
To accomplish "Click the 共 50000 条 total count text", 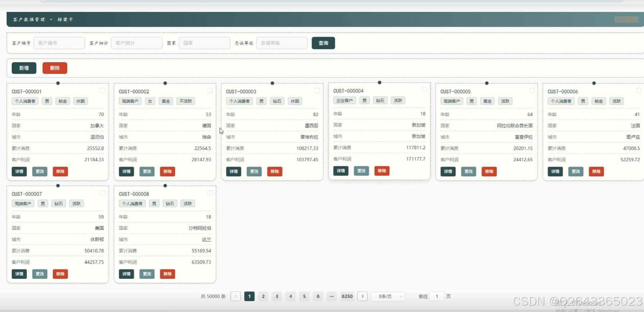I will pos(213,296).
